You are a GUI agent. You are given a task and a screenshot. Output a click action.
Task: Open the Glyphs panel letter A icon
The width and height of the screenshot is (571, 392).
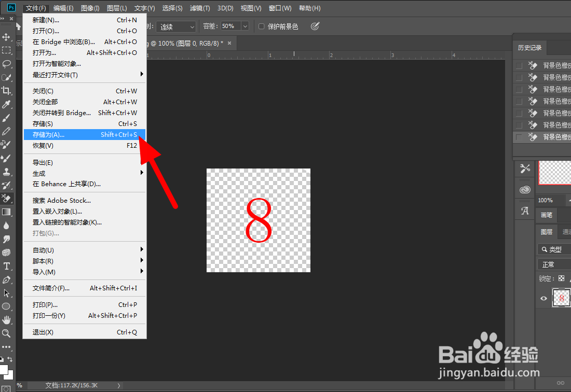pos(525,211)
